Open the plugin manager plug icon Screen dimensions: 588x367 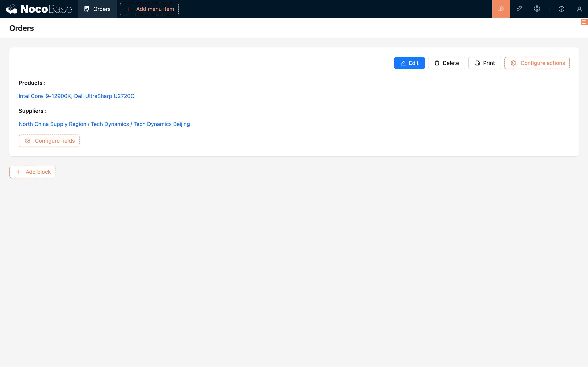[519, 9]
